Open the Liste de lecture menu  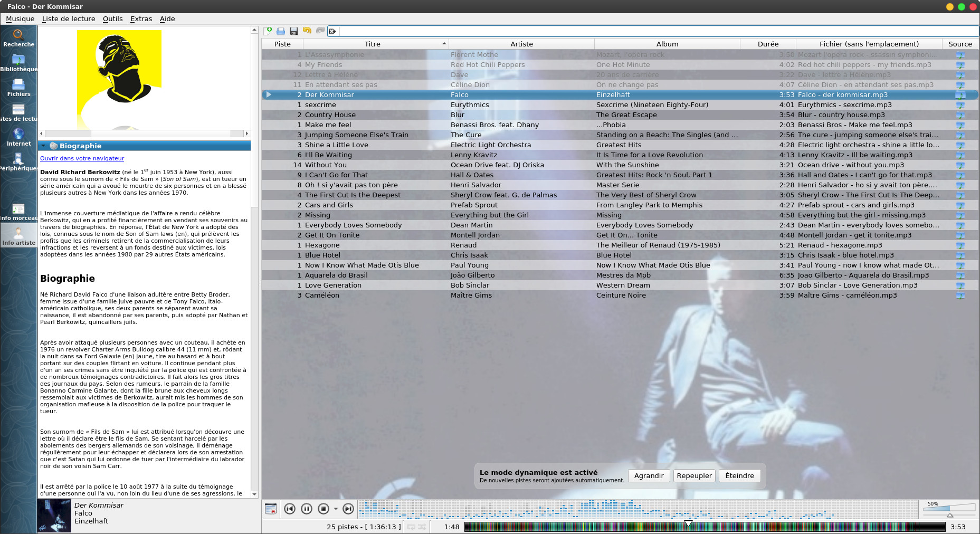tap(69, 18)
